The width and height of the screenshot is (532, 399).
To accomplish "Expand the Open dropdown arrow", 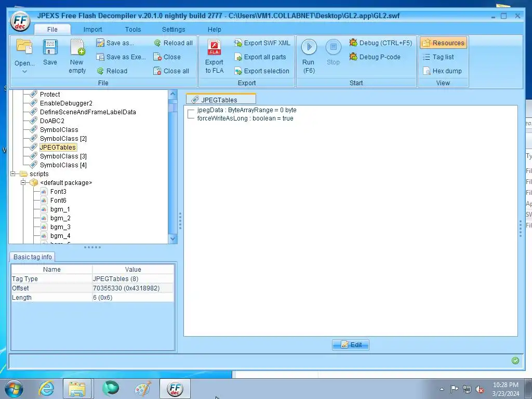I will point(24,72).
